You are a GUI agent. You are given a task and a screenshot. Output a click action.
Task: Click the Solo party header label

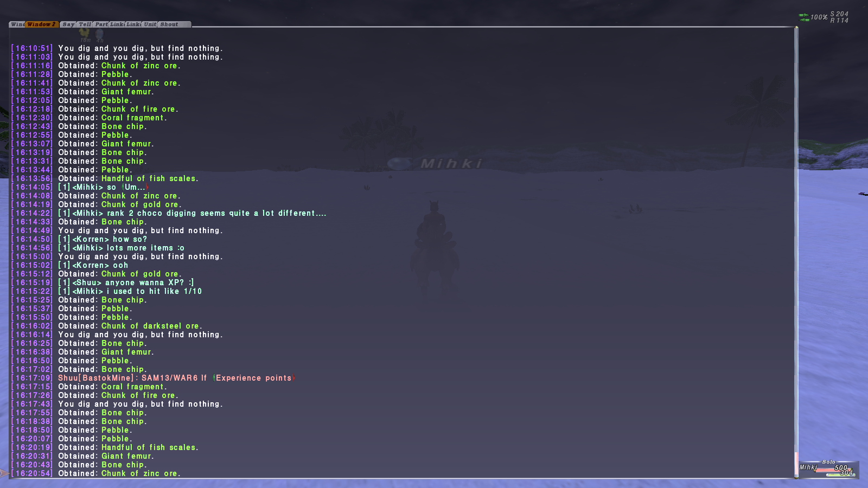click(828, 462)
